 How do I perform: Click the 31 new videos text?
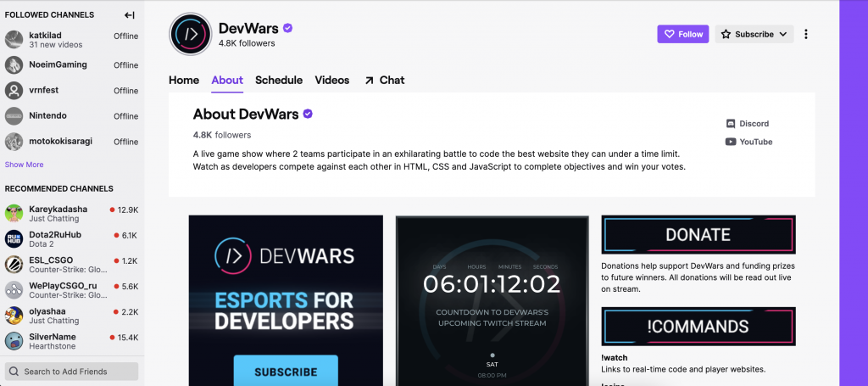(56, 45)
